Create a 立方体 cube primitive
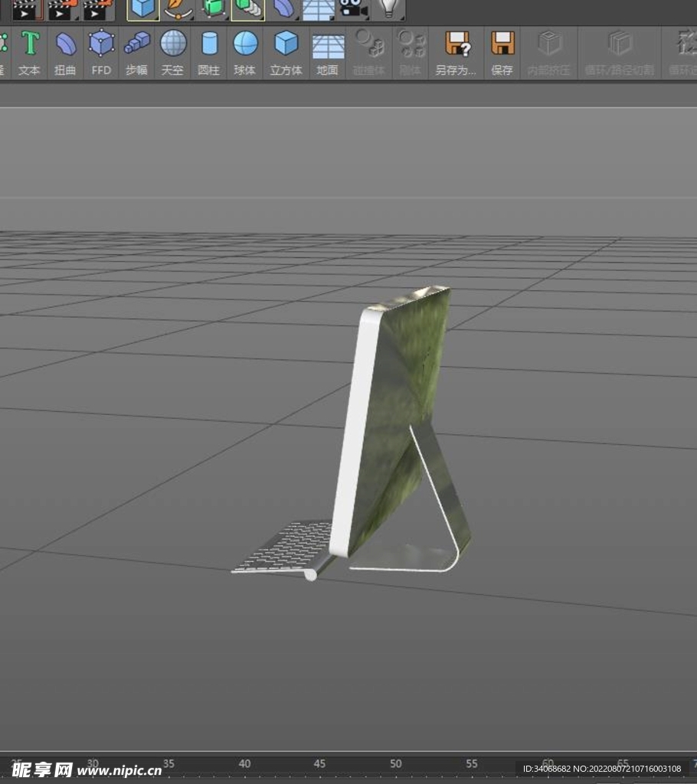 coord(286,51)
